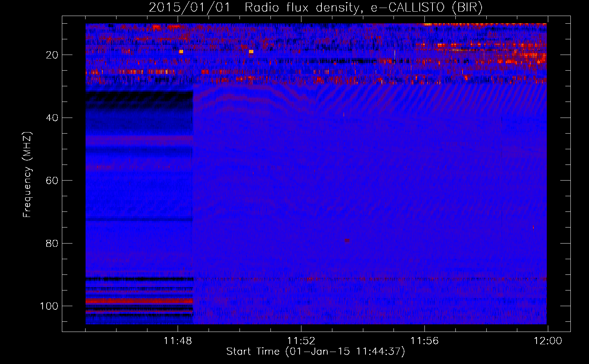The width and height of the screenshot is (589, 364).
Task: Click the bright red horizontal band near 98 MHz
Action: [x=139, y=301]
